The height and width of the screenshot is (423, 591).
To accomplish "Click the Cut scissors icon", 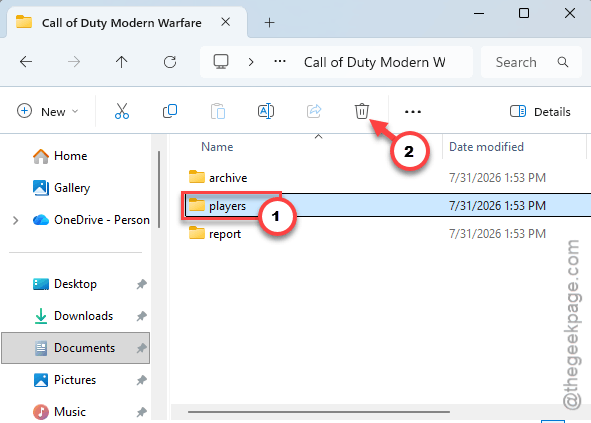I will coord(122,111).
